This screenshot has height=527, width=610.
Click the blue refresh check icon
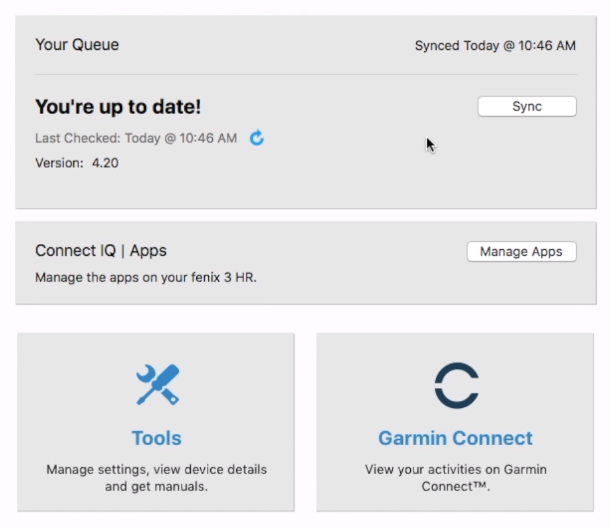coord(257,138)
